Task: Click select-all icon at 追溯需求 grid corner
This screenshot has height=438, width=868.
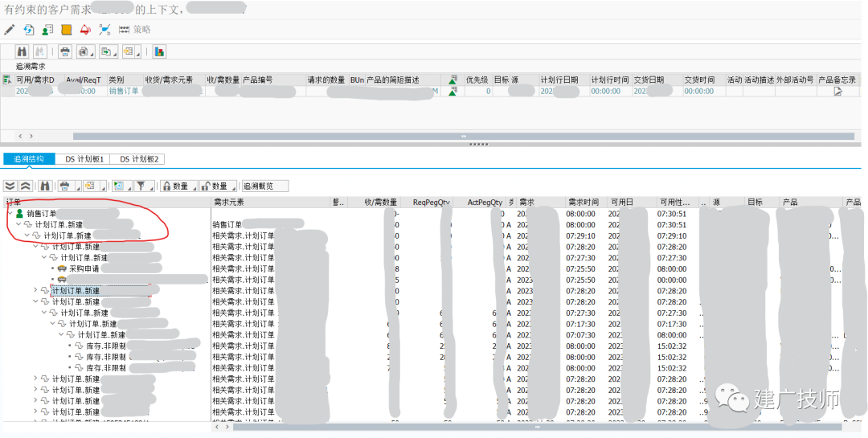Action: click(x=7, y=80)
